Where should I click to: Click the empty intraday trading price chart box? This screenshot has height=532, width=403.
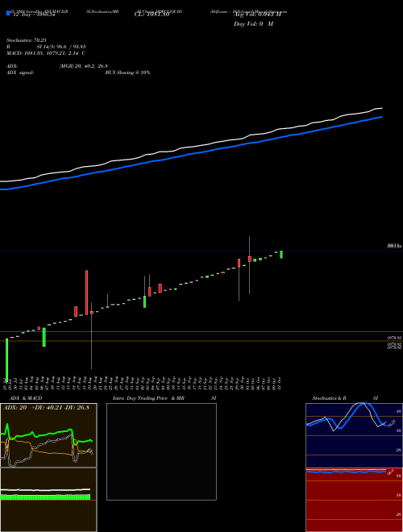click(161, 451)
